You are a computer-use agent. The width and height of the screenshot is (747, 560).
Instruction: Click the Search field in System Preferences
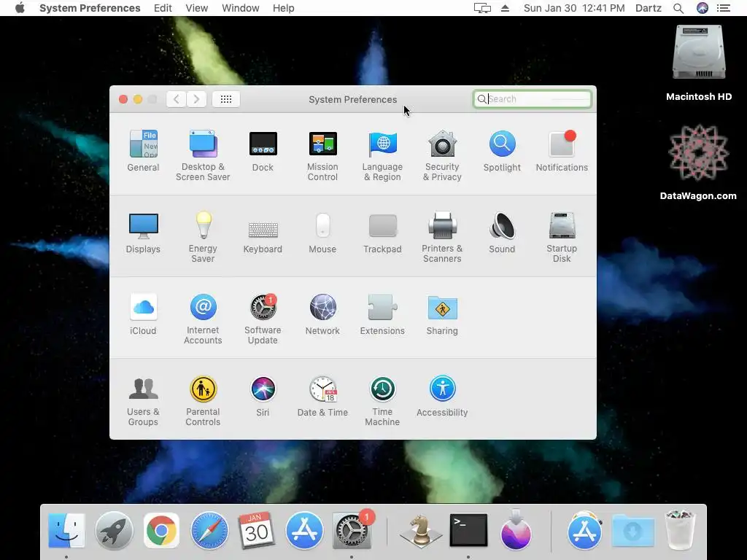pos(532,99)
